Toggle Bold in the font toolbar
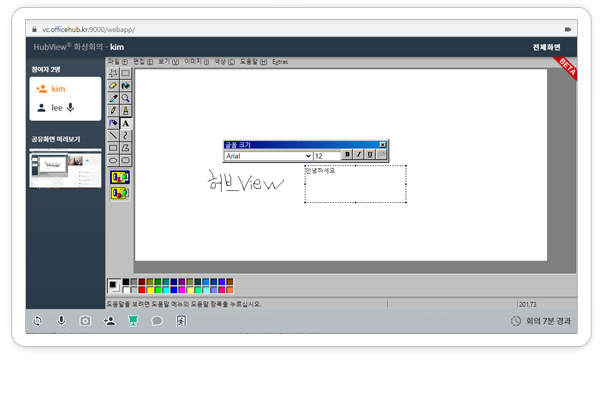This screenshot has height=400, width=600. tap(347, 154)
